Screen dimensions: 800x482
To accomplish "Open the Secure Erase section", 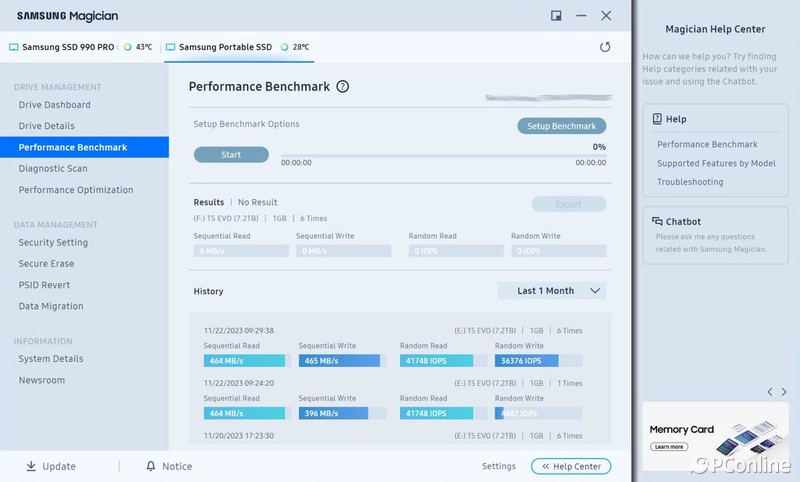I will click(45, 264).
